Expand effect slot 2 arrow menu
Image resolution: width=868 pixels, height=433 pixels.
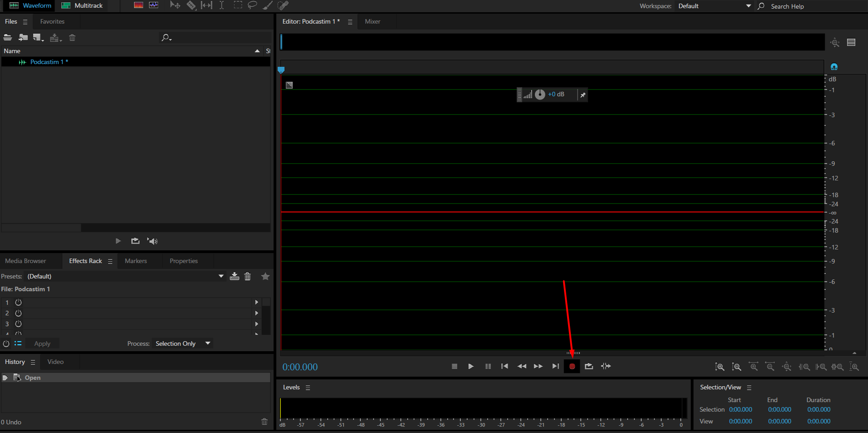pos(257,313)
